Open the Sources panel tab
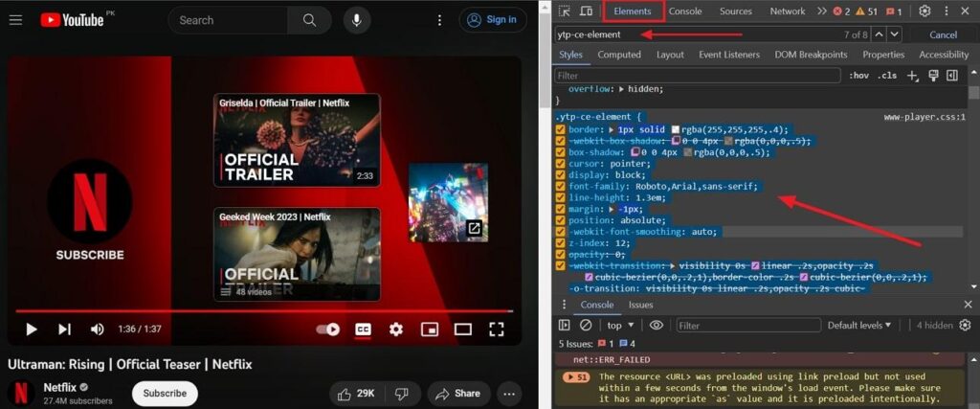Screen dimensions: 980x409 736,11
